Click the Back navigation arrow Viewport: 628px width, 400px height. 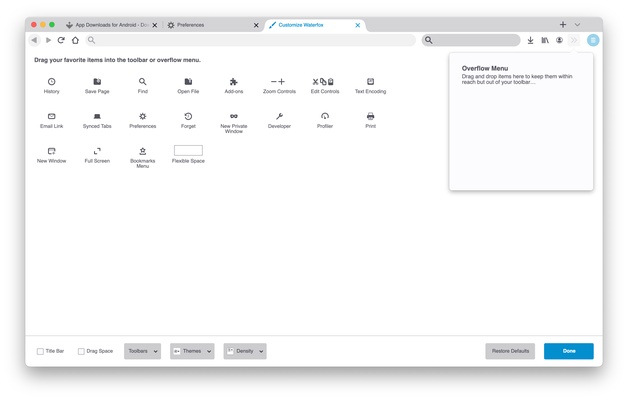click(x=34, y=40)
